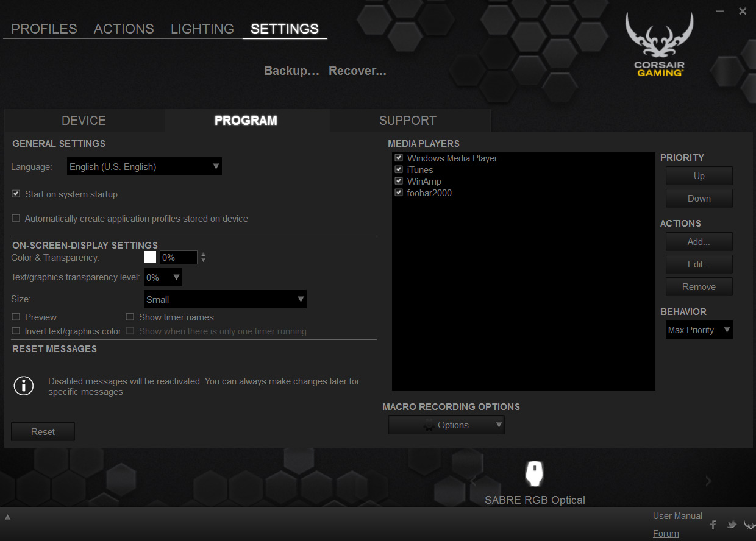Switch to the PROGRAM tab
The image size is (756, 541).
246,121
